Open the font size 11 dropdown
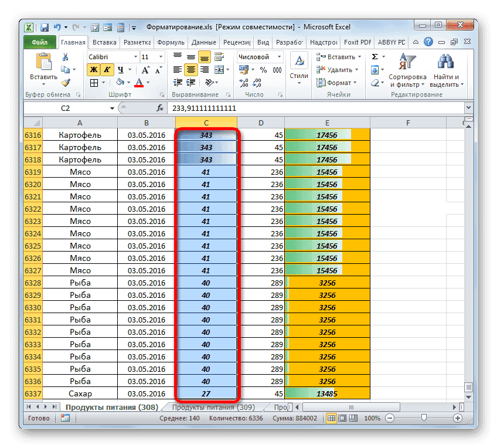The image size is (497, 448). point(151,56)
